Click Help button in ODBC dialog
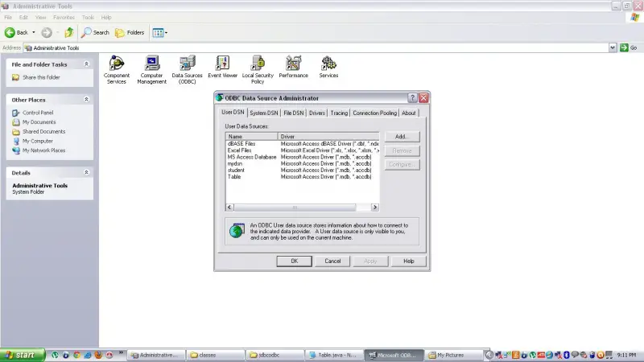This screenshot has width=644, height=362. pyautogui.click(x=409, y=261)
